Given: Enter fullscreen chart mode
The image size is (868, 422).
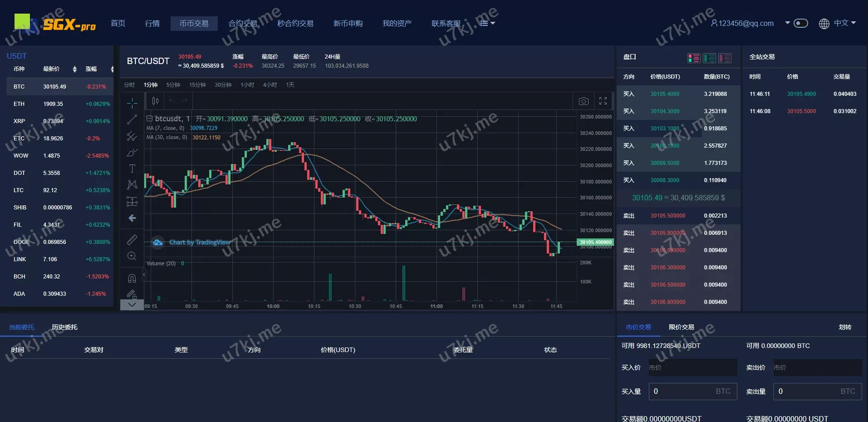Looking at the screenshot, I should (x=603, y=101).
